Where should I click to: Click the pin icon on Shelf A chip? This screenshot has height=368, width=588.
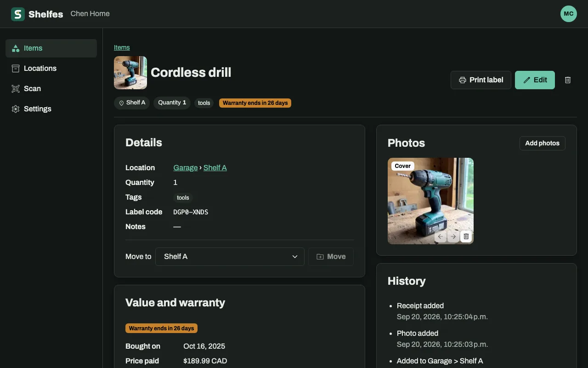122,103
